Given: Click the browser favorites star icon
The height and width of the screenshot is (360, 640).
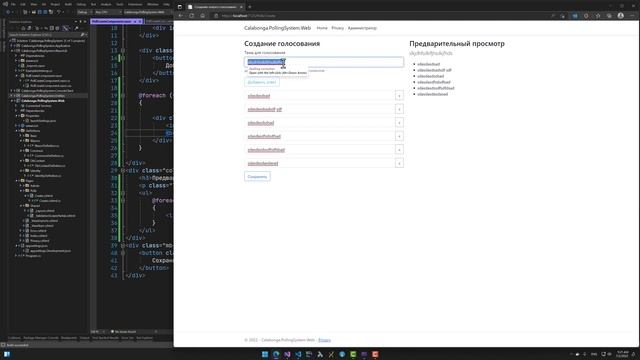Looking at the screenshot, I should tap(598, 16).
